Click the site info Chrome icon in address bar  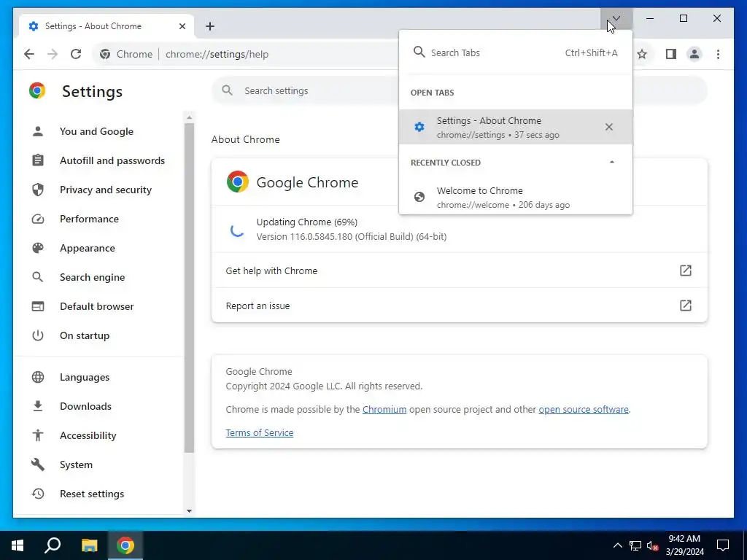coord(105,54)
